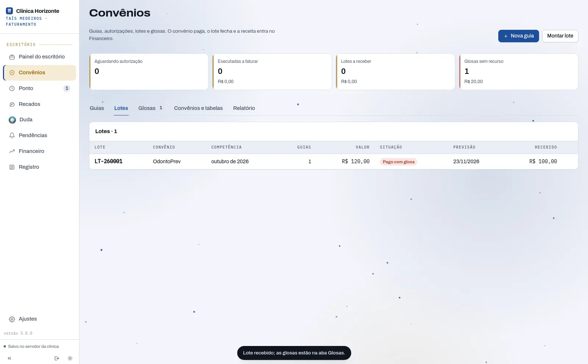The width and height of the screenshot is (588, 364).
Task: Click the 'Pago com glosa' status badge
Action: [399, 162]
